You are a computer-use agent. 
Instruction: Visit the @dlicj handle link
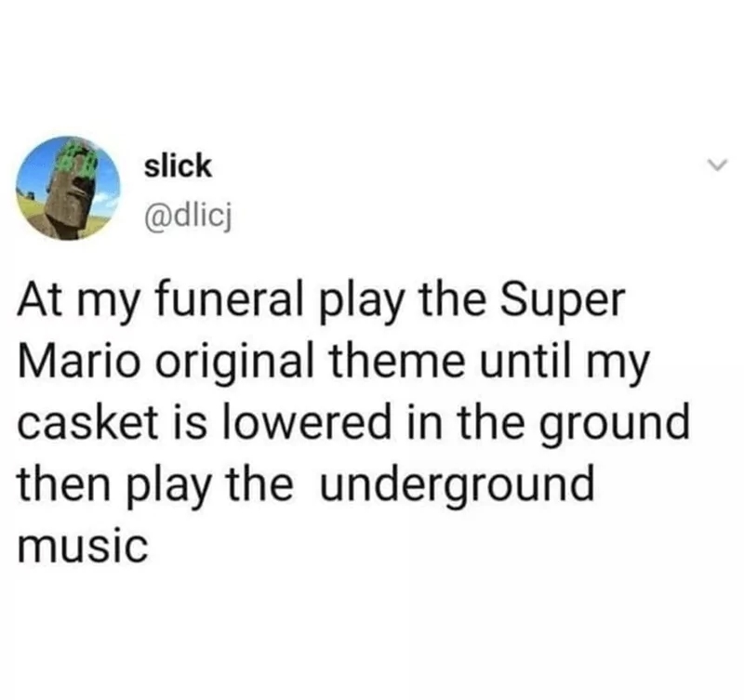(188, 218)
